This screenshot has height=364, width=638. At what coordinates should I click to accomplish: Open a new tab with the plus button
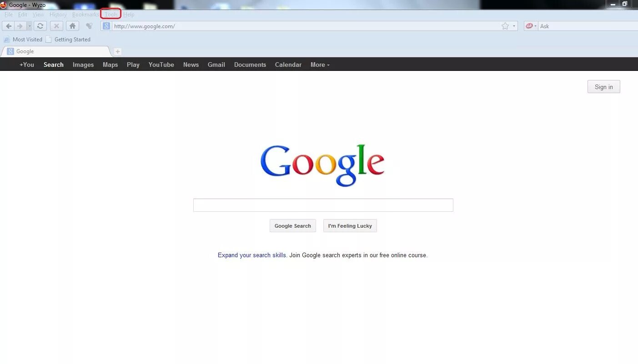[x=117, y=51]
